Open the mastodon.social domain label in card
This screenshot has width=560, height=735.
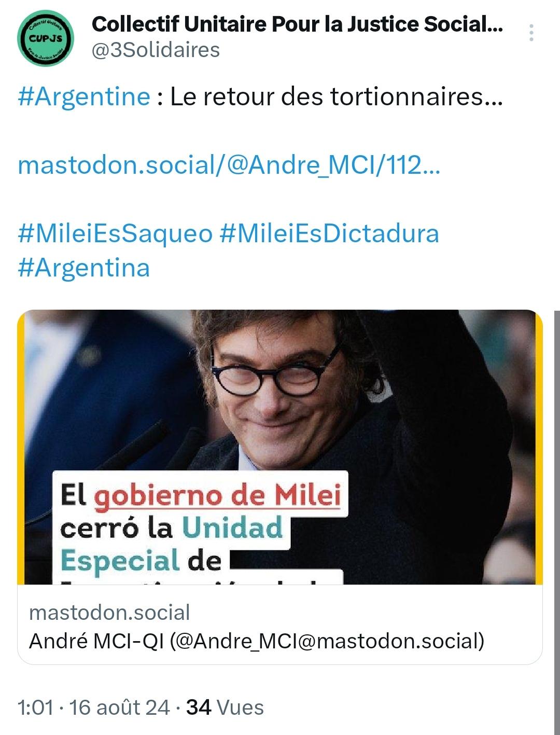point(109,613)
